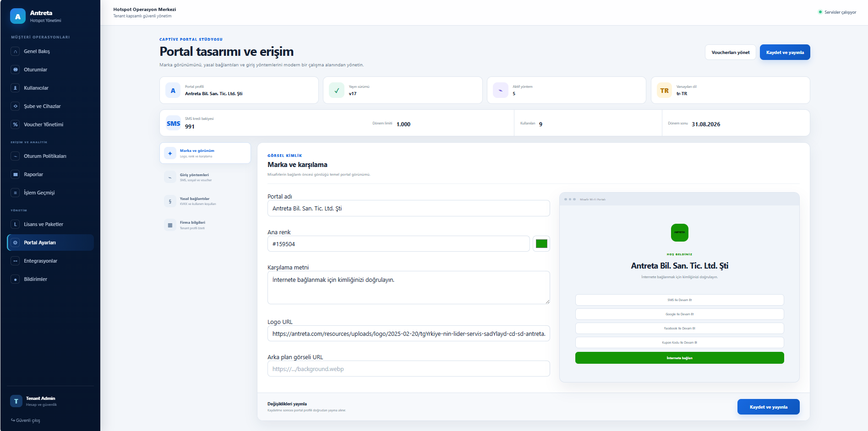Click the Dönem sonu date 31.08.2026
The image size is (868, 431).
[x=705, y=124]
